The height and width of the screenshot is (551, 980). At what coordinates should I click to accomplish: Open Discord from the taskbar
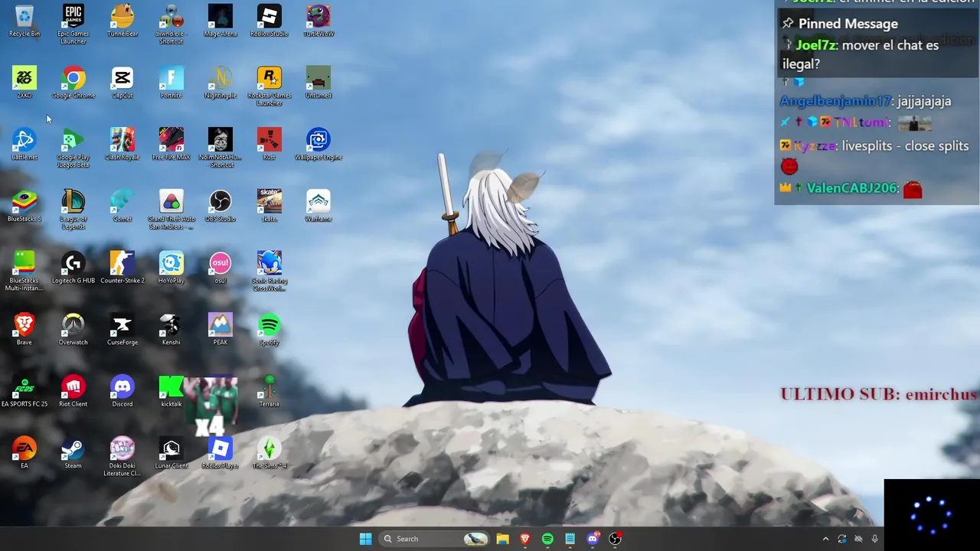pyautogui.click(x=592, y=539)
